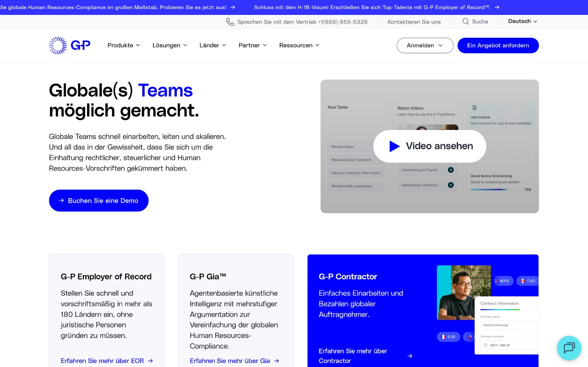Expand the Deutsch language dropdown

click(x=522, y=21)
